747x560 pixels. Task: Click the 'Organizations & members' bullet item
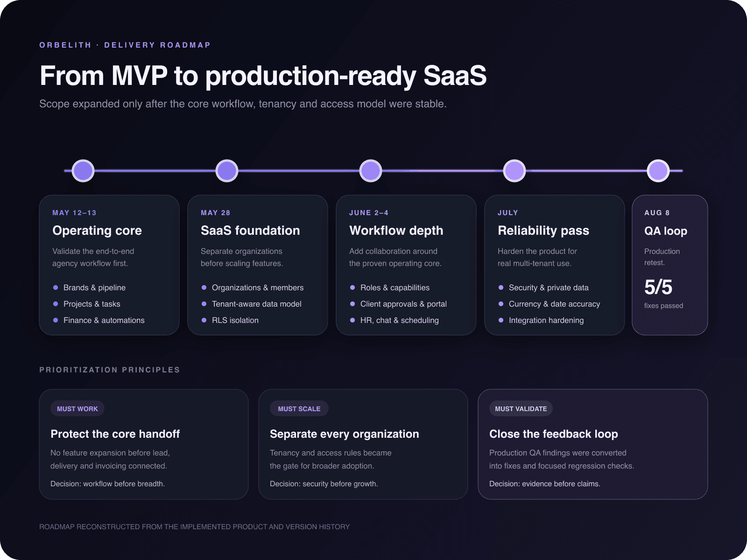point(252,287)
